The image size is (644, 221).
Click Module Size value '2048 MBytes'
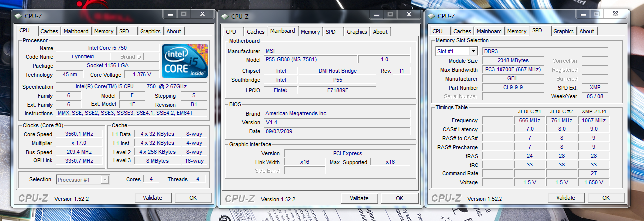[514, 61]
